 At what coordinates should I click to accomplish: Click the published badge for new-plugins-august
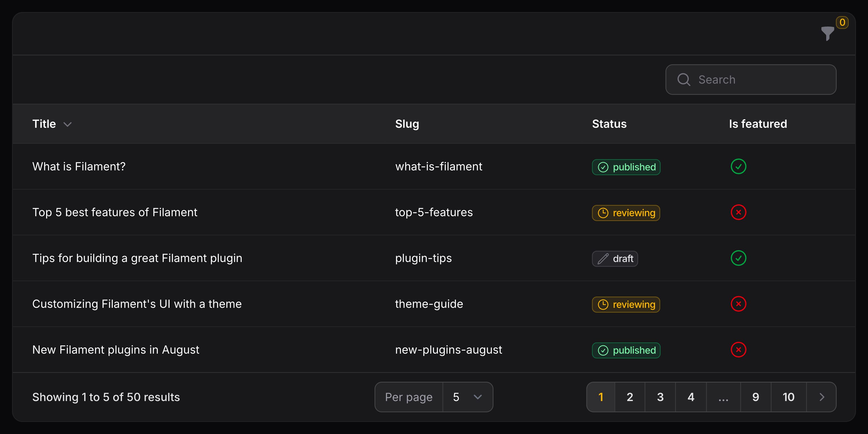pos(626,350)
